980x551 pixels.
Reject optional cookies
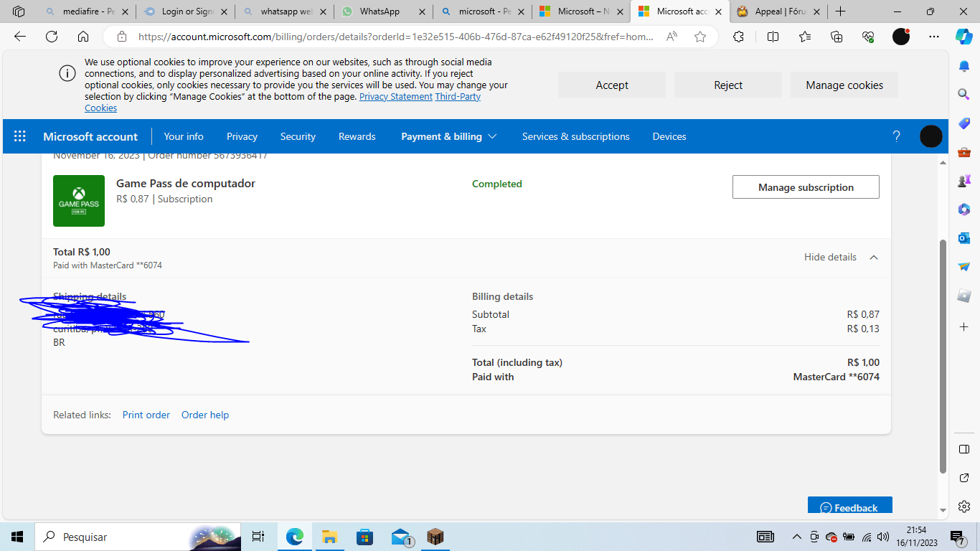click(728, 85)
